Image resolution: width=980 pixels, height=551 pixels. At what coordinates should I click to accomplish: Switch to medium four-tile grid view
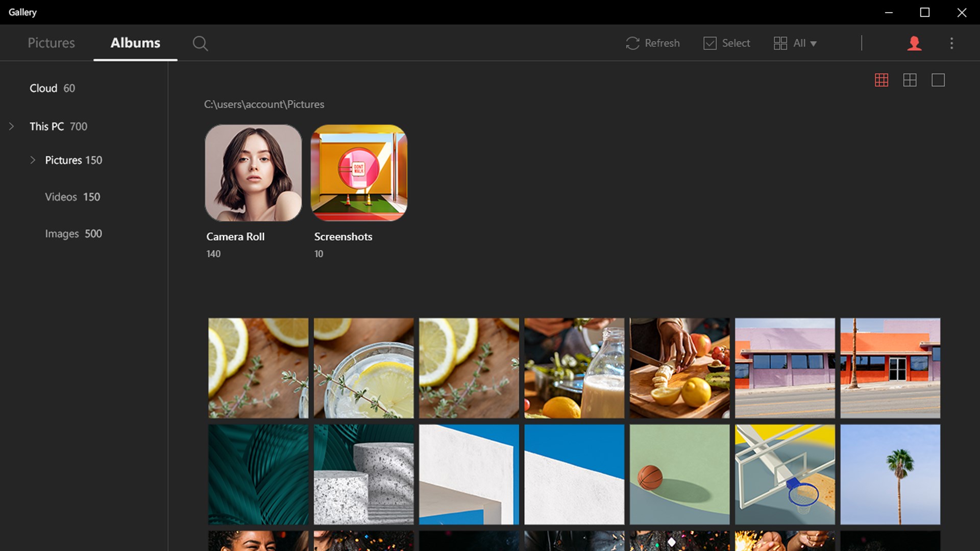pyautogui.click(x=910, y=80)
